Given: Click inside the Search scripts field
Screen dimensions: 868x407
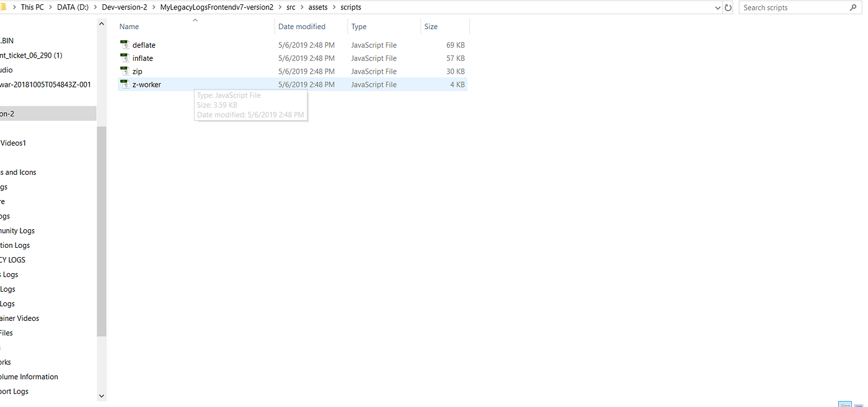Looking at the screenshot, I should (787, 7).
